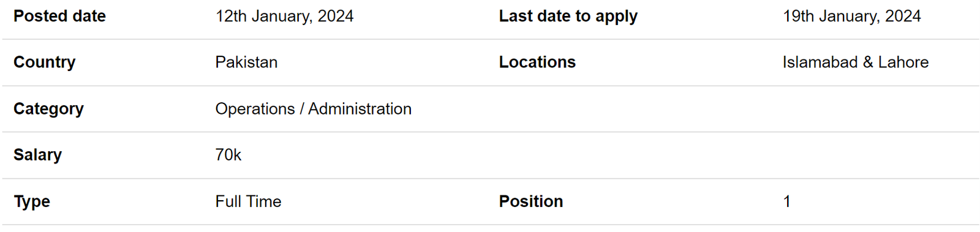Click the word Islamabad in locations
The width and height of the screenshot is (980, 232).
pyautogui.click(x=820, y=62)
